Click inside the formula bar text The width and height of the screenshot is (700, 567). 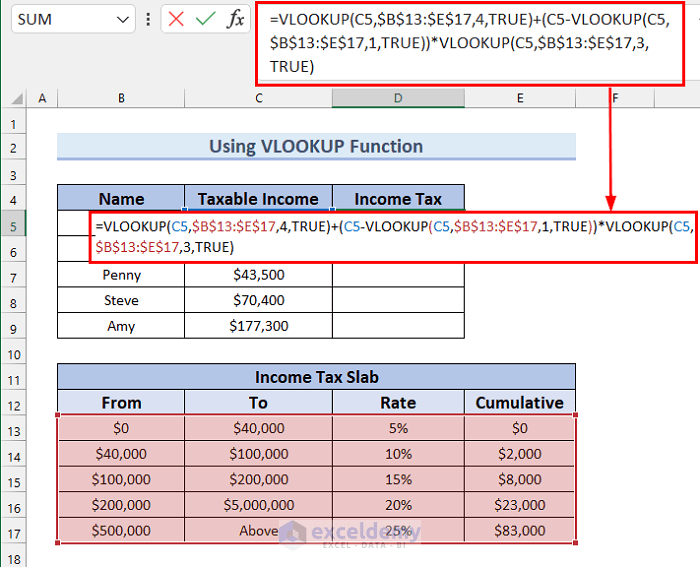coord(469,43)
